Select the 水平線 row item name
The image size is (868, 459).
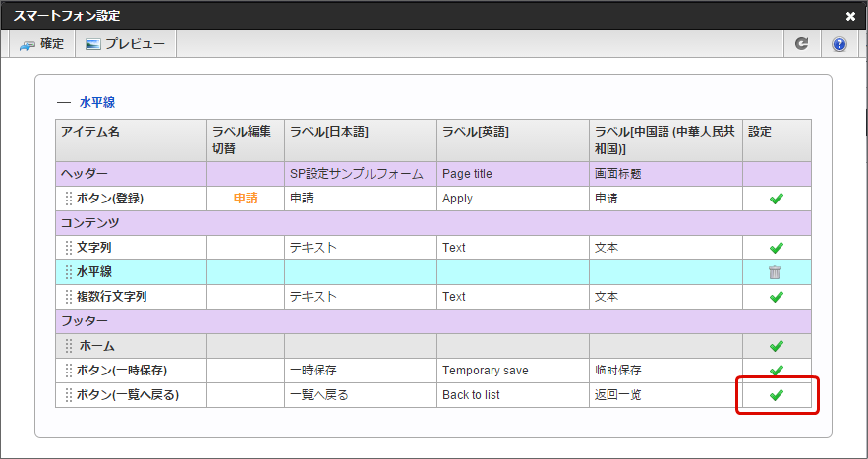[x=94, y=272]
